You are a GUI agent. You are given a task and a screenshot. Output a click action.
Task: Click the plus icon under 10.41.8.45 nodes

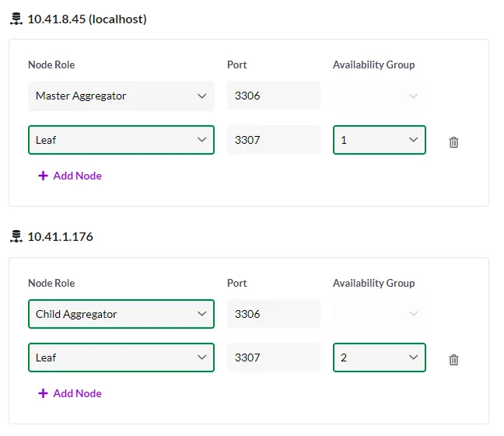click(43, 176)
